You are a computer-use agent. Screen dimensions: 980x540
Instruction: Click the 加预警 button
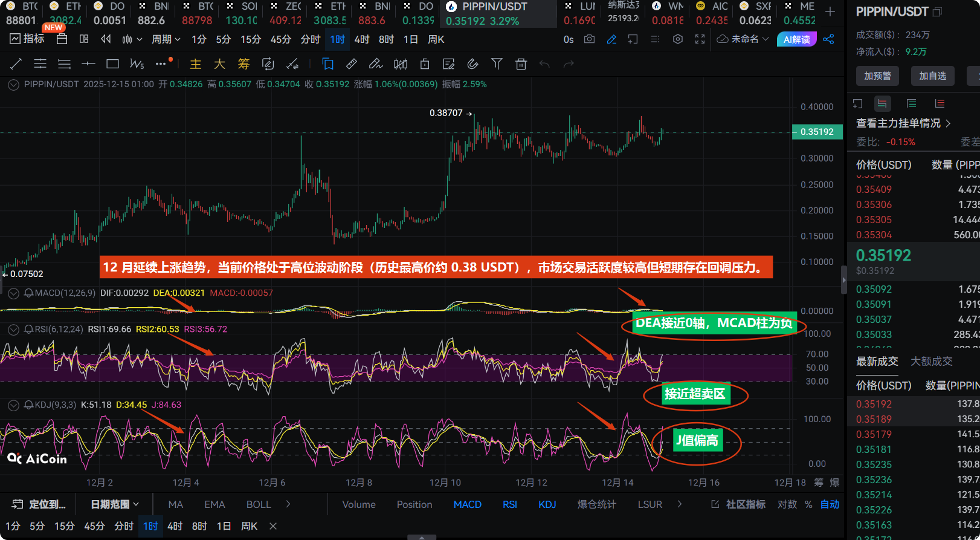click(x=877, y=76)
